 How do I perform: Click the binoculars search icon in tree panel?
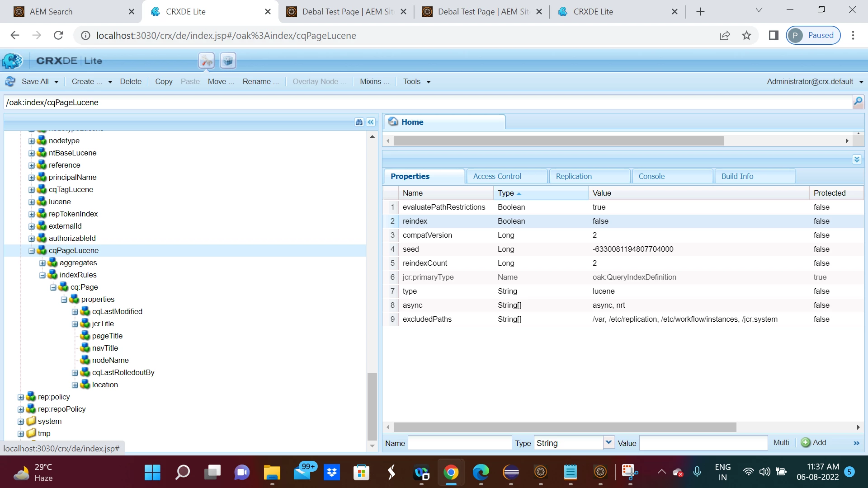click(359, 122)
